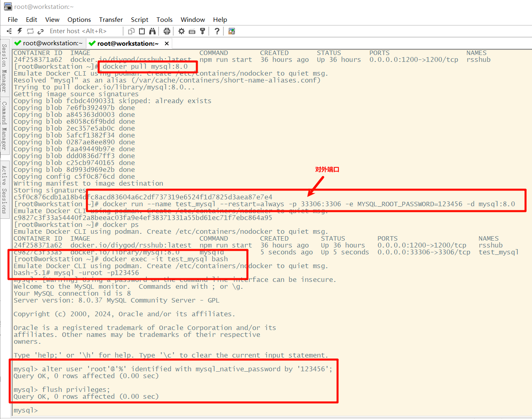The height and width of the screenshot is (419, 532).
Task: Click the Public Key Assistant key icon
Action: click(x=203, y=31)
